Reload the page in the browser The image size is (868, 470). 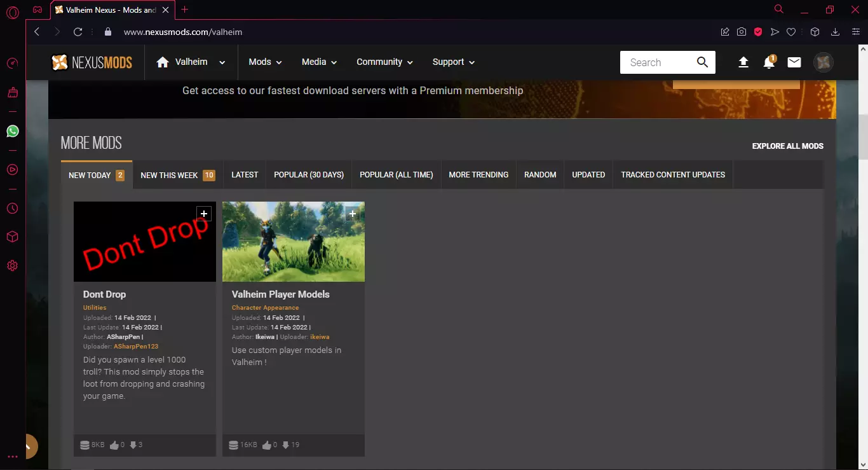(78, 32)
